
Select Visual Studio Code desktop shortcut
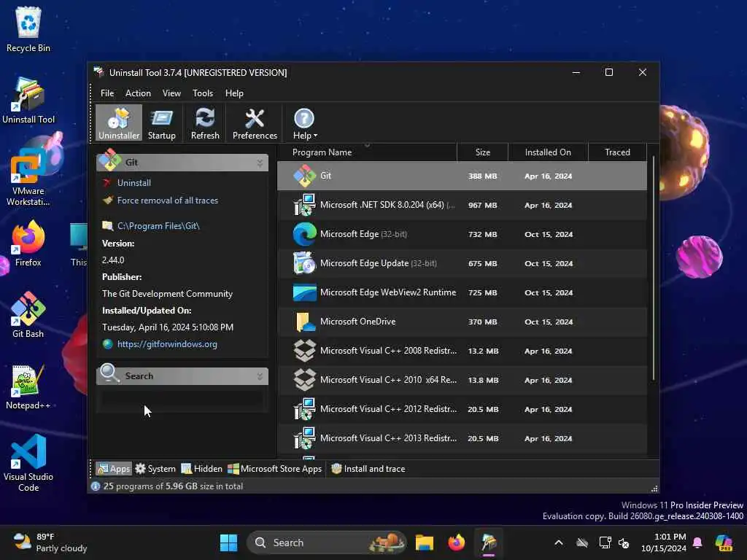(x=28, y=463)
